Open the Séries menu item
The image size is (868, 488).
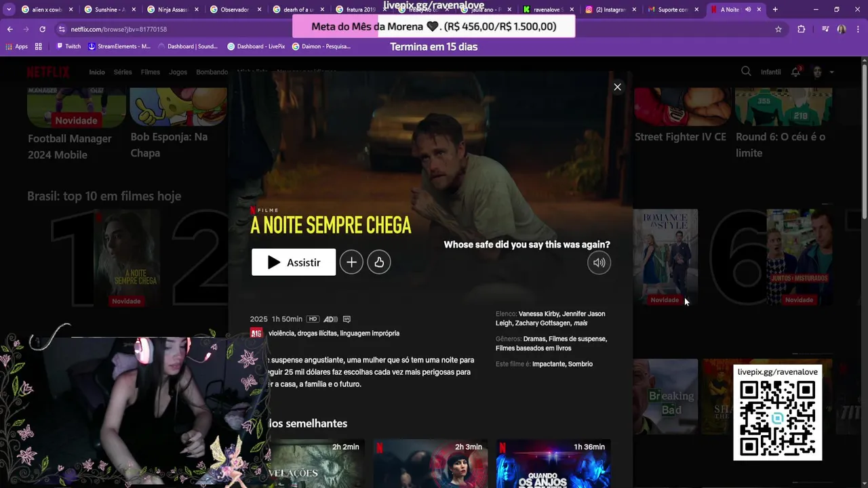point(123,72)
